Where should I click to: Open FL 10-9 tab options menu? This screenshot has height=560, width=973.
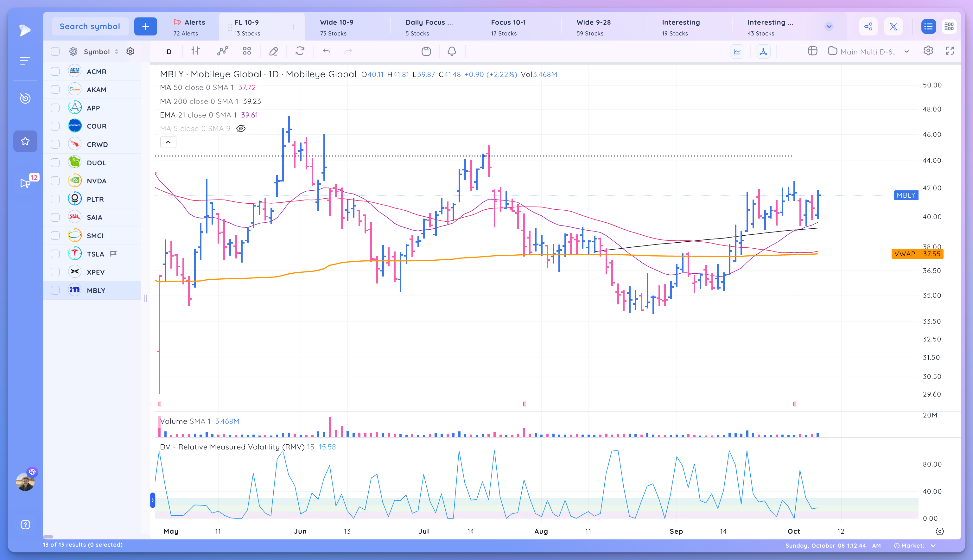(293, 27)
